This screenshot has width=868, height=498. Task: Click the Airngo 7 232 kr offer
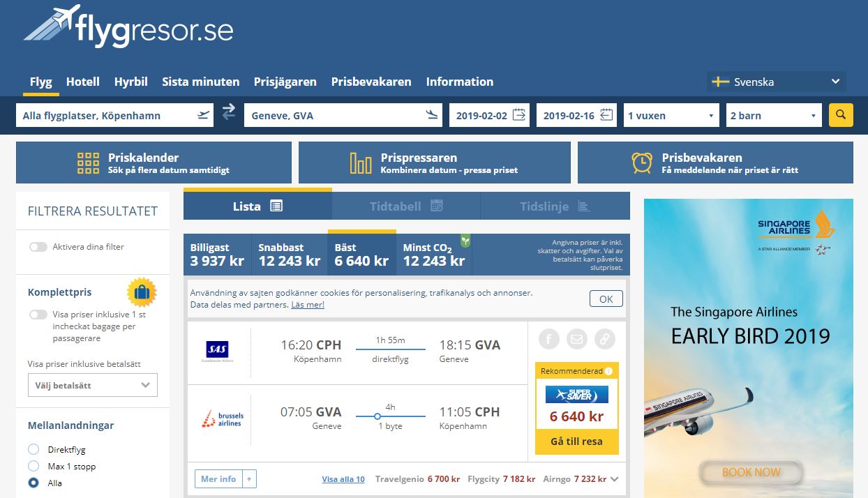576,479
